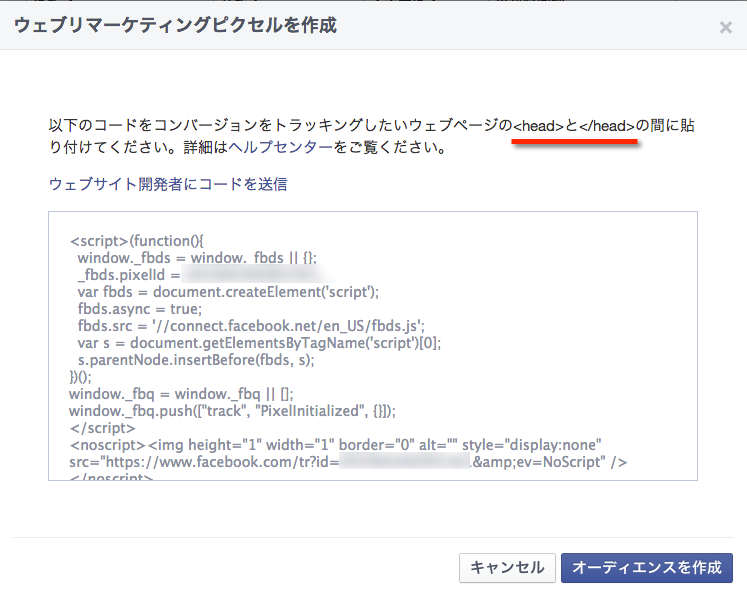Click the <noscript><img height line
The width and height of the screenshot is (747, 595).
coord(335,445)
